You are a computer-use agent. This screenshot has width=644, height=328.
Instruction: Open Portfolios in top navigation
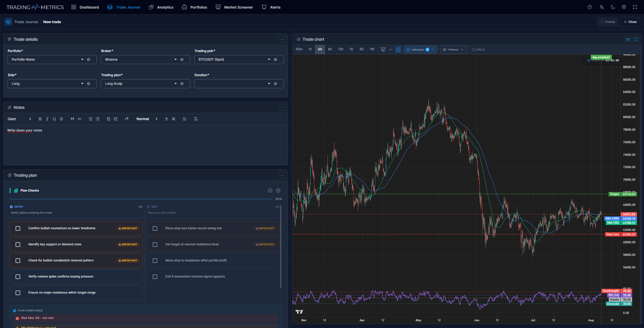(194, 7)
